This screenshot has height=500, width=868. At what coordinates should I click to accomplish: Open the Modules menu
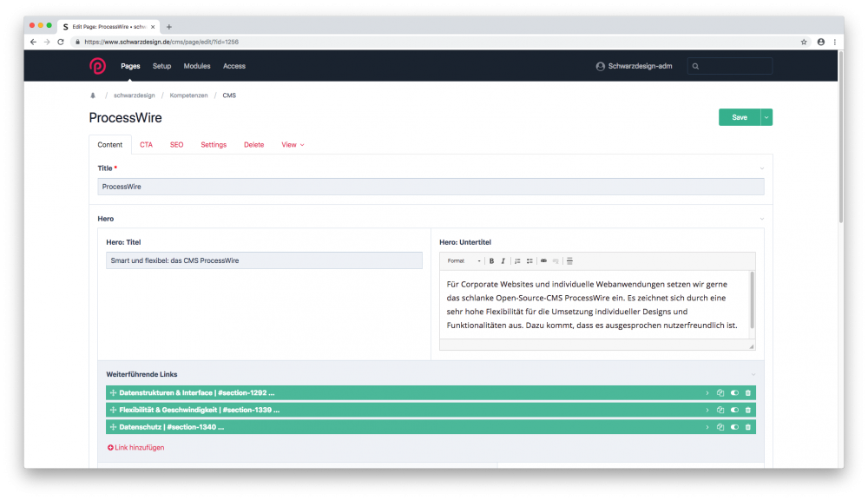pyautogui.click(x=197, y=66)
